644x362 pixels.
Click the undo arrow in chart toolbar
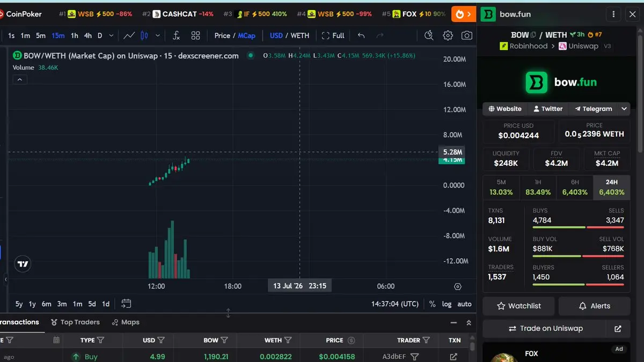[x=361, y=35]
